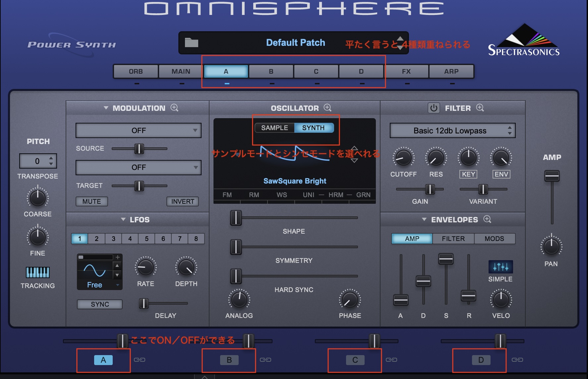Select LFO number 3
This screenshot has height=379, width=588.
(113, 239)
